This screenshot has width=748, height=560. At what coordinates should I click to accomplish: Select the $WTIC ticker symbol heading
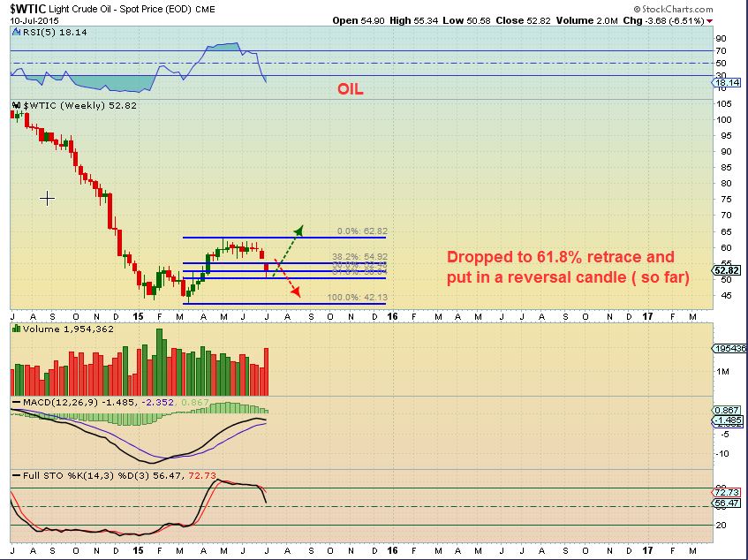click(x=26, y=8)
